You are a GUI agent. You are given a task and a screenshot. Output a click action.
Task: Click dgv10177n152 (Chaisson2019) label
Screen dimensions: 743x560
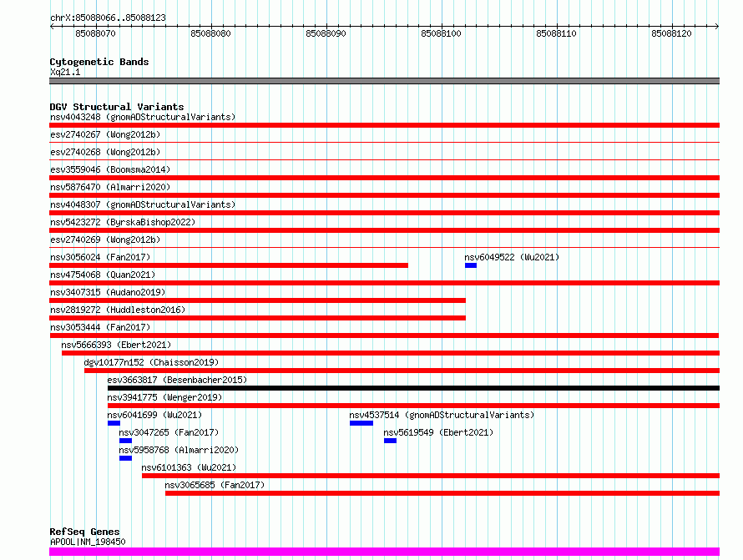[x=151, y=362]
